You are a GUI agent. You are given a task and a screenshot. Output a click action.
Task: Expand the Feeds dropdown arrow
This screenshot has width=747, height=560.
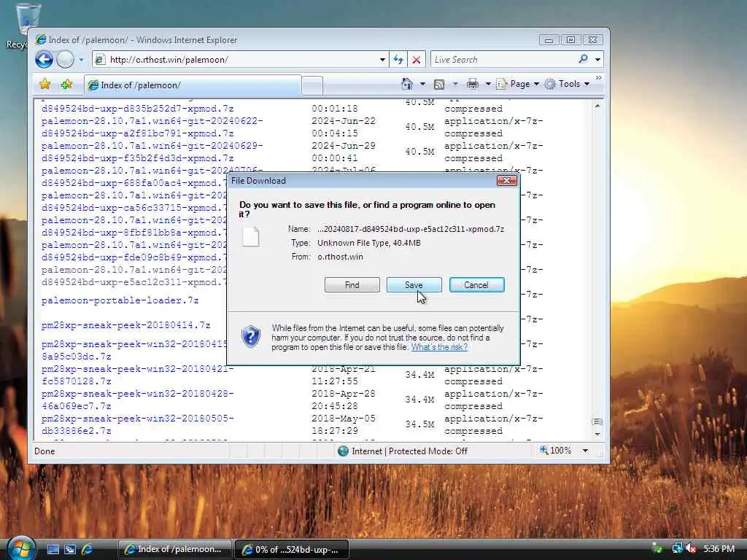tap(455, 85)
